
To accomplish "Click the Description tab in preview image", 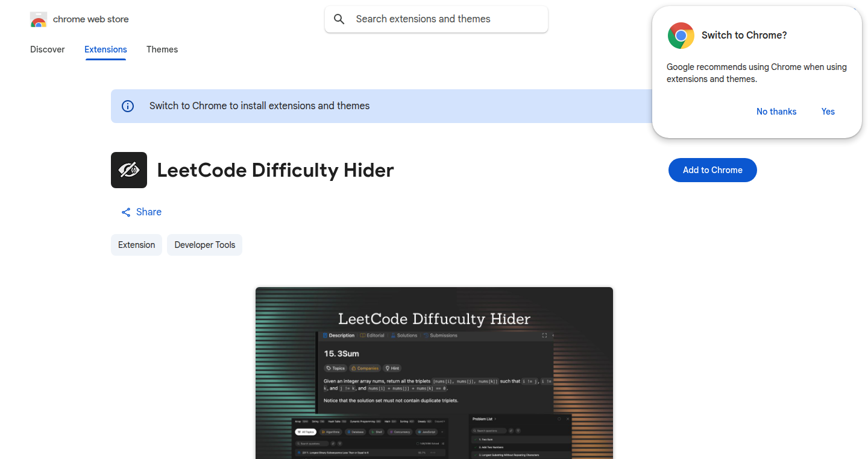I will point(339,335).
